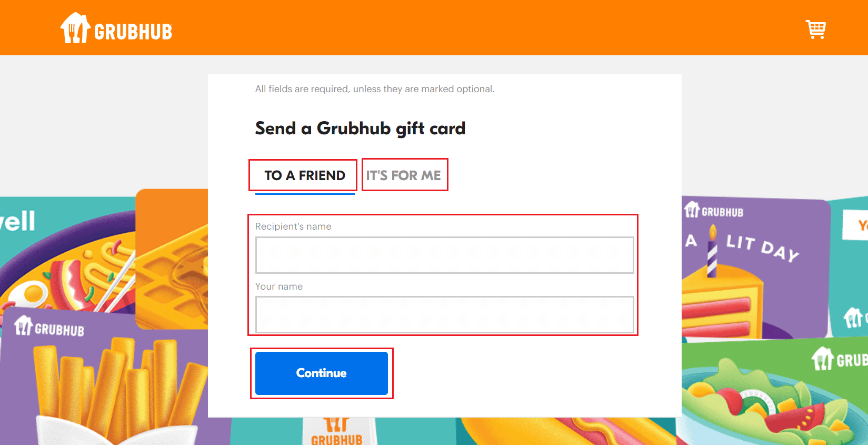Click into the Your name field
868x445 pixels.
(x=444, y=314)
